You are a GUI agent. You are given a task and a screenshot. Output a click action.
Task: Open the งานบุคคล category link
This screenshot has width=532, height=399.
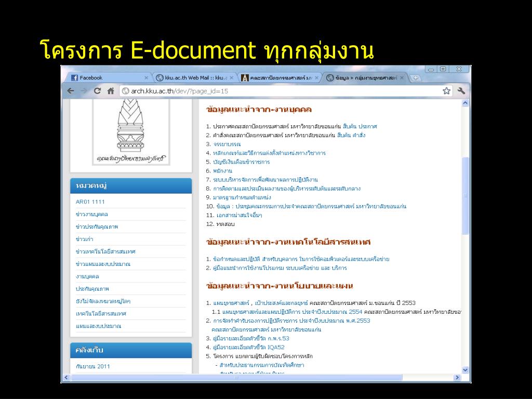[x=87, y=276]
